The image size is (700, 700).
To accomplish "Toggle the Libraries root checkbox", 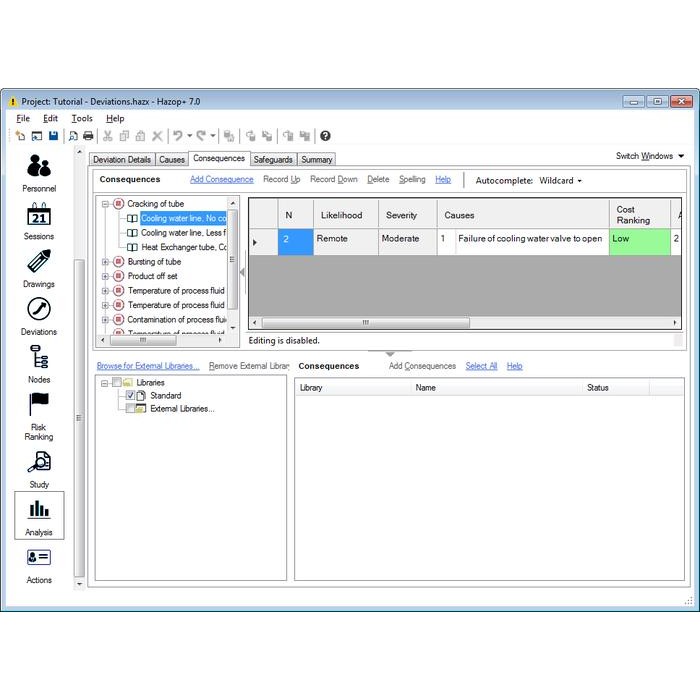I will coord(117,382).
